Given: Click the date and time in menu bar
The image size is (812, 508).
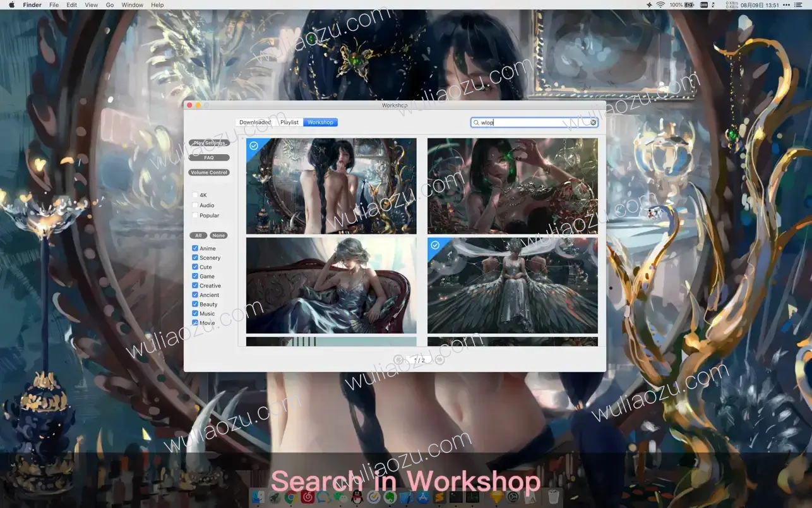Looking at the screenshot, I should [760, 4].
